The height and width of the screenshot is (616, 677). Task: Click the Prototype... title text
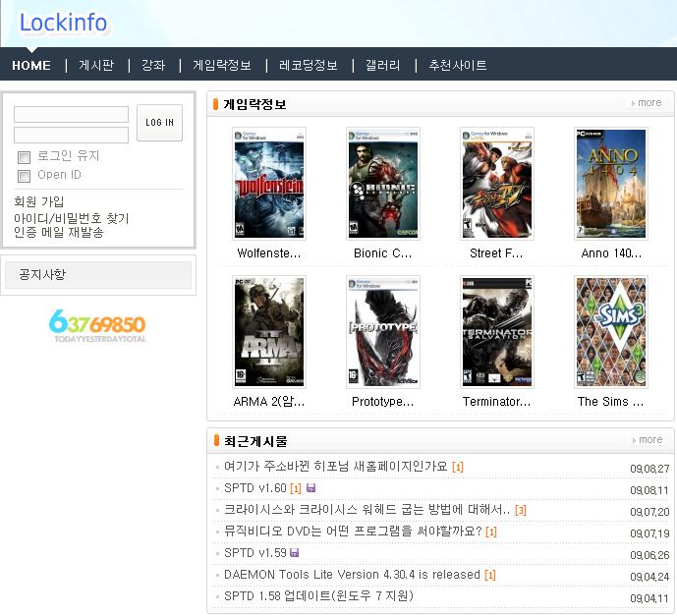[383, 402]
